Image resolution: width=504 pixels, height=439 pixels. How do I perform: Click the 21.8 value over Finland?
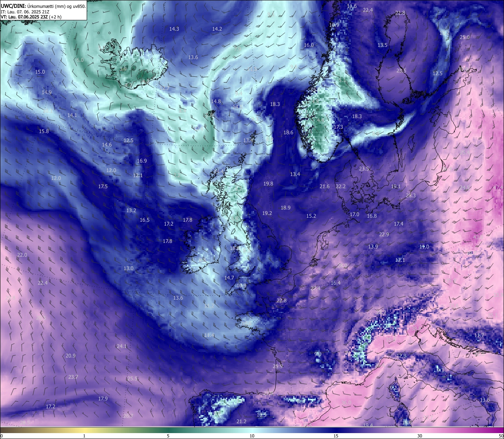[x=400, y=13]
